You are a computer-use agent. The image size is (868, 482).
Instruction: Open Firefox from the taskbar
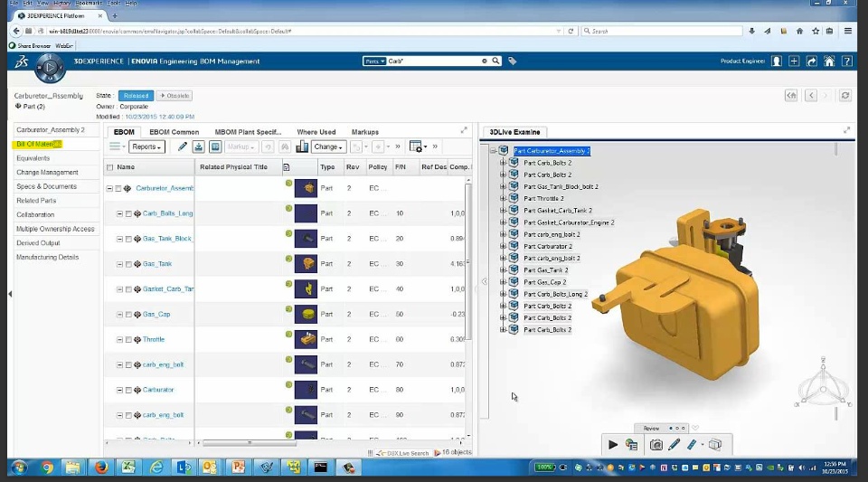tap(100, 468)
